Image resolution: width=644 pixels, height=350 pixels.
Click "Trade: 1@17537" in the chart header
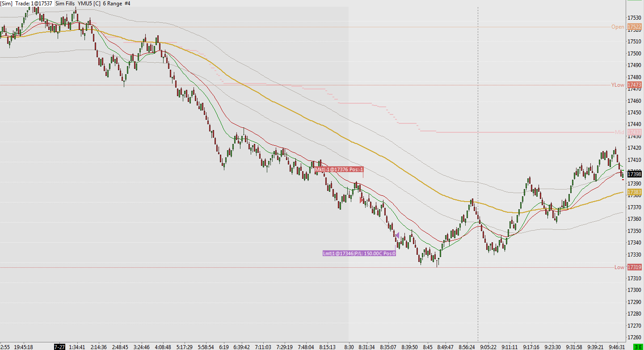[34, 3]
